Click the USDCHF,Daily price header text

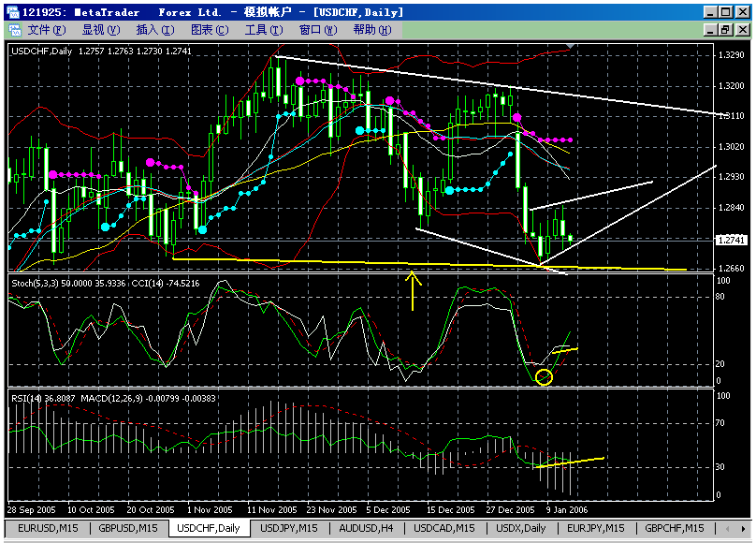tap(101, 51)
